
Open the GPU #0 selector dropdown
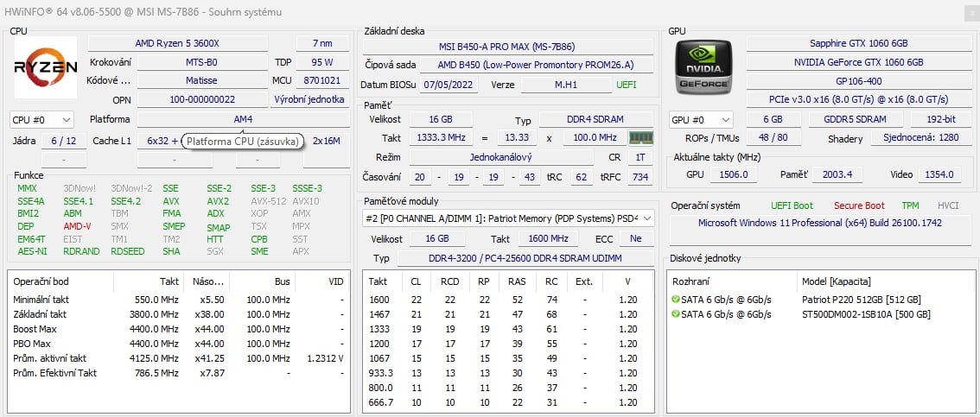pos(701,120)
